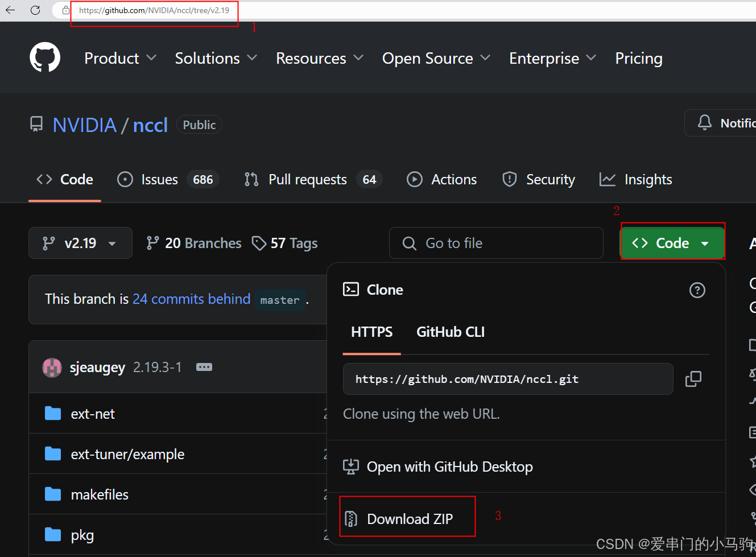
Task: Open clone help question-mark icon
Action: [697, 290]
